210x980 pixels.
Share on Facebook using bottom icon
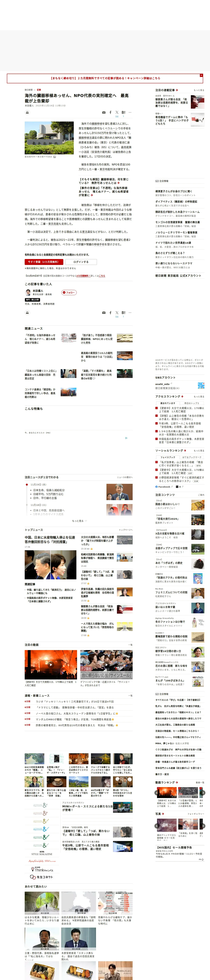pyautogui.click(x=111, y=313)
